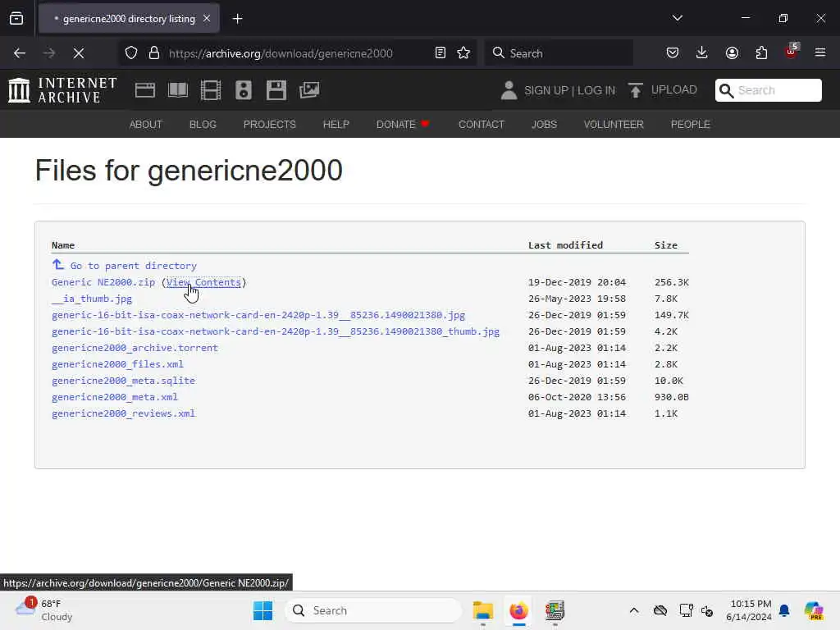Open the Firefox recent tabs view icon
Screen dimensions: 840x630
pos(16,19)
